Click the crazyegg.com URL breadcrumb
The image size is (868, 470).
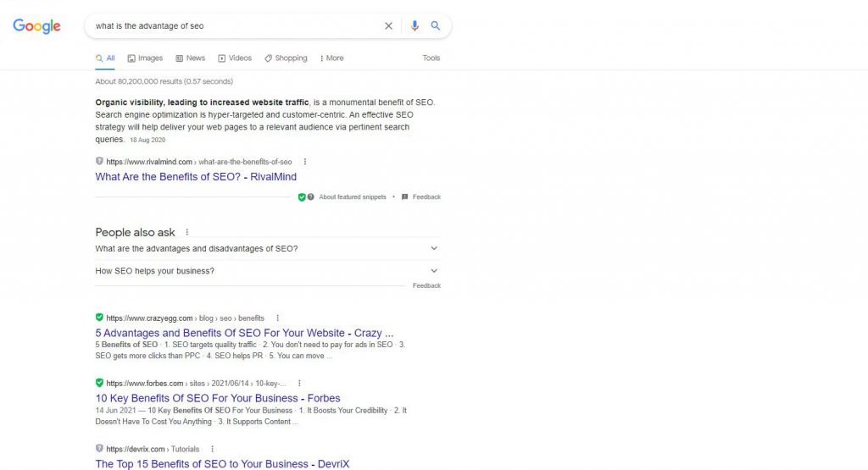(x=185, y=318)
